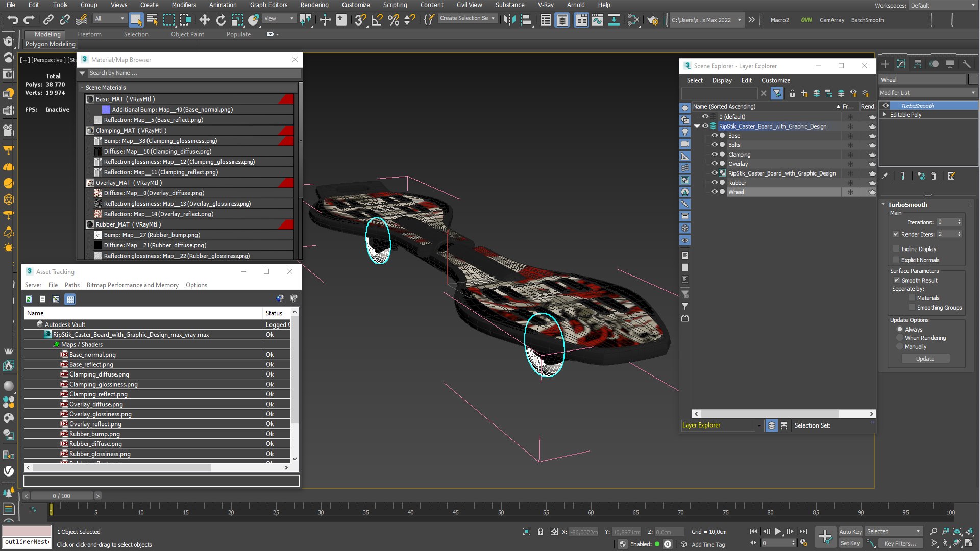Uncheck the Render Iters checkbox
This screenshot has width=980, height=551.
click(x=896, y=234)
